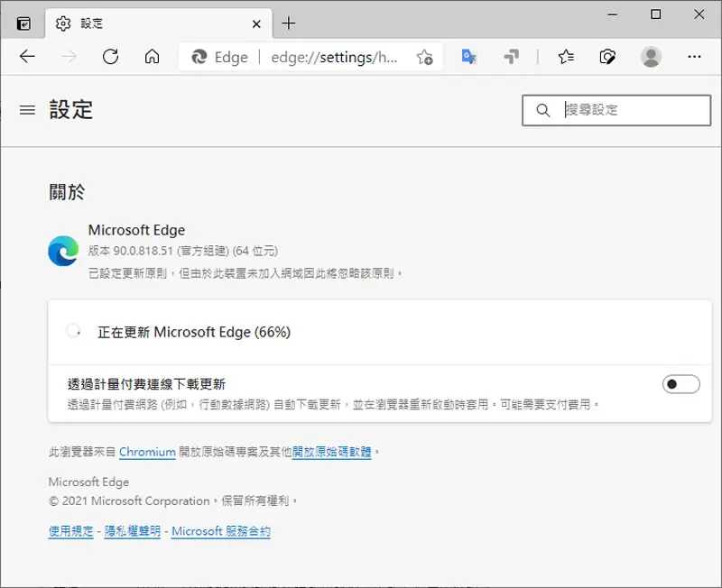Go back using the back arrow
The image size is (722, 588).
pos(27,57)
